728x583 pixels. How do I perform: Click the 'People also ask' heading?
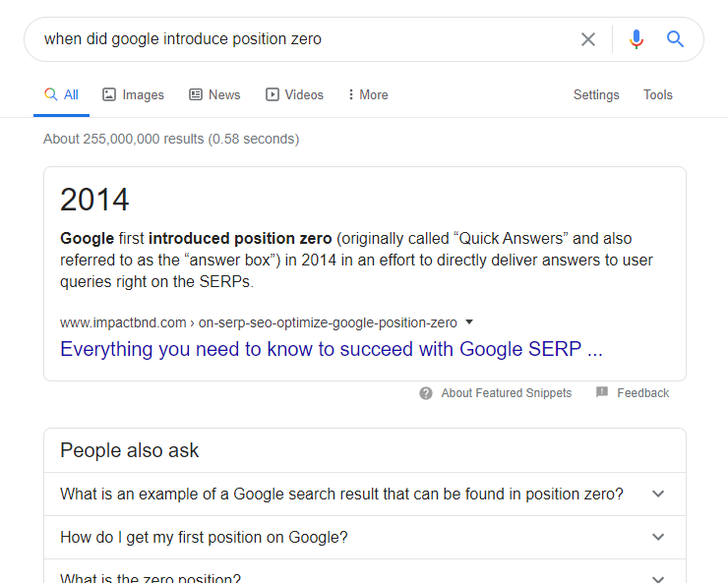pos(130,450)
